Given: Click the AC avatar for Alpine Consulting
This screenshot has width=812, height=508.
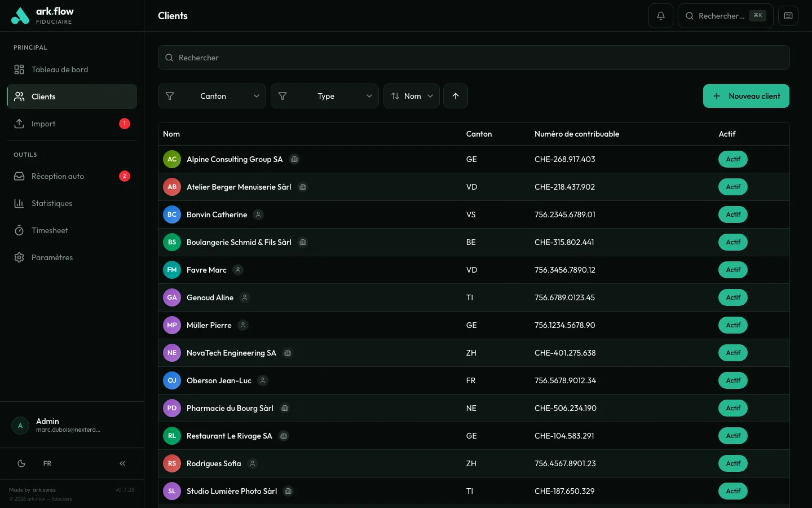Looking at the screenshot, I should [172, 159].
